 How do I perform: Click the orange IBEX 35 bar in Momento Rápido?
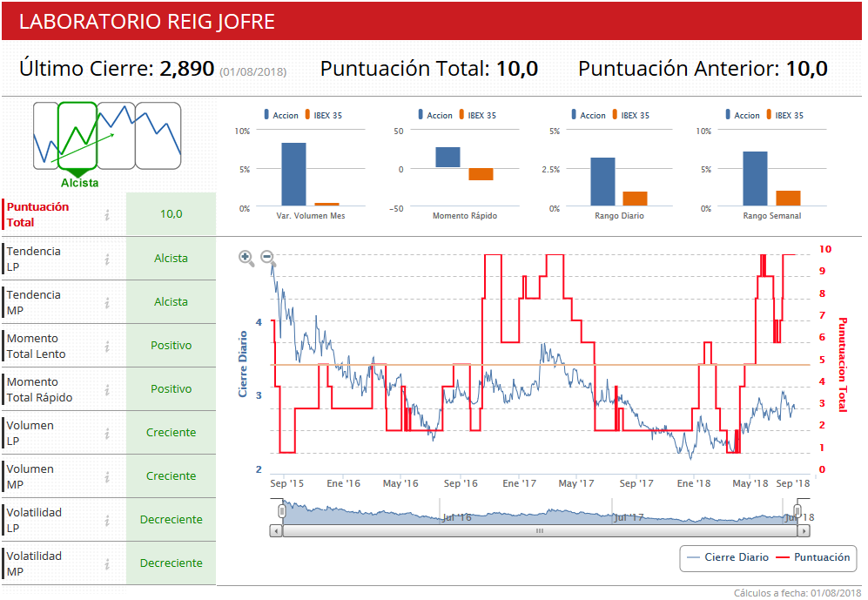click(481, 174)
